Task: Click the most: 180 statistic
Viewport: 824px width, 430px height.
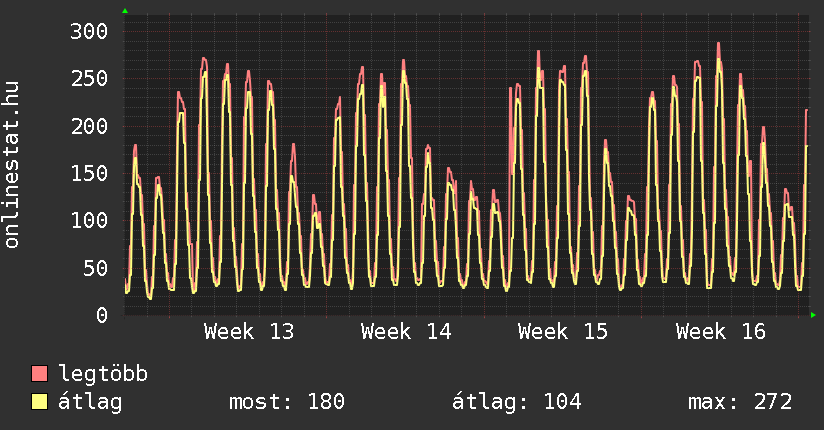Action: pos(287,402)
